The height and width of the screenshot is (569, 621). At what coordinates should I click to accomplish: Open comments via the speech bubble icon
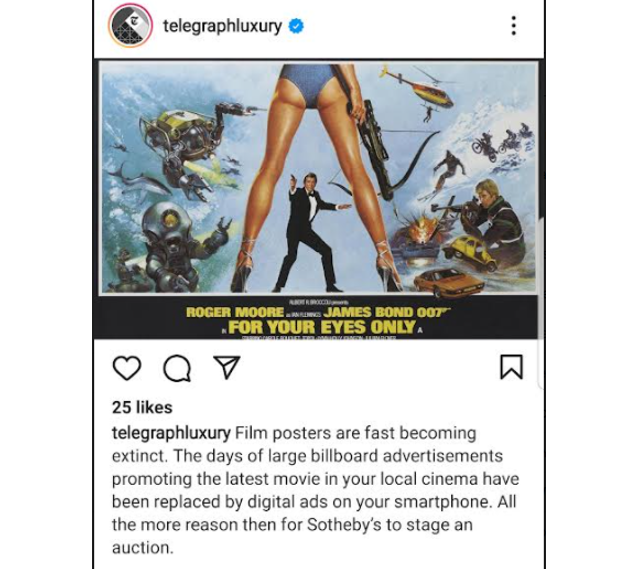coord(177,368)
